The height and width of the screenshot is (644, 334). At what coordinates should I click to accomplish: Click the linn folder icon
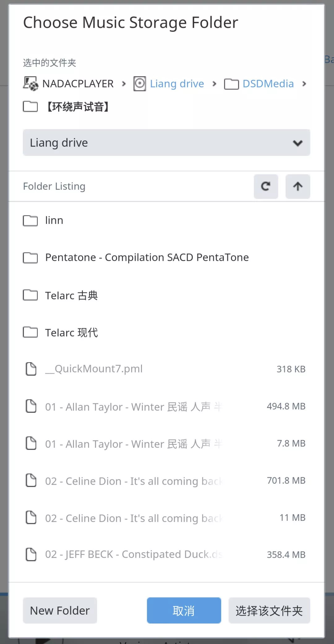30,221
